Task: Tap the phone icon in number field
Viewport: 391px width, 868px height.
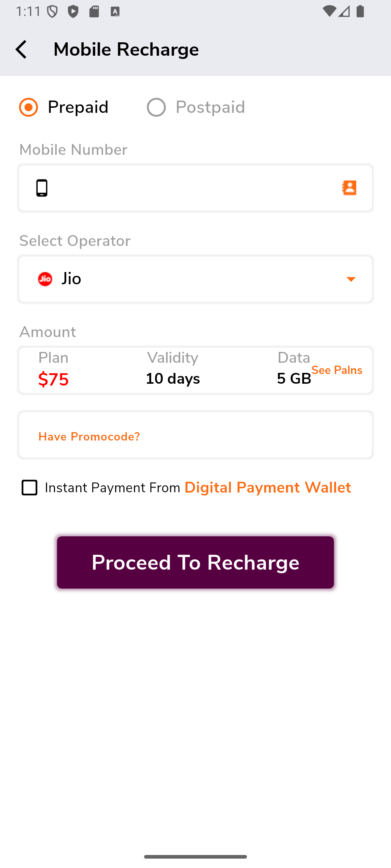Action: [42, 188]
